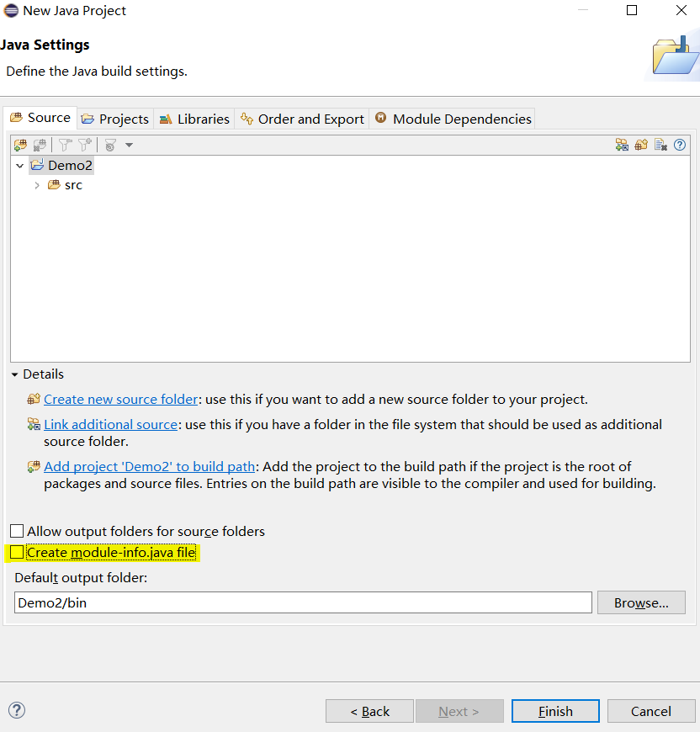Open help from the source toolbar question mark

[680, 145]
